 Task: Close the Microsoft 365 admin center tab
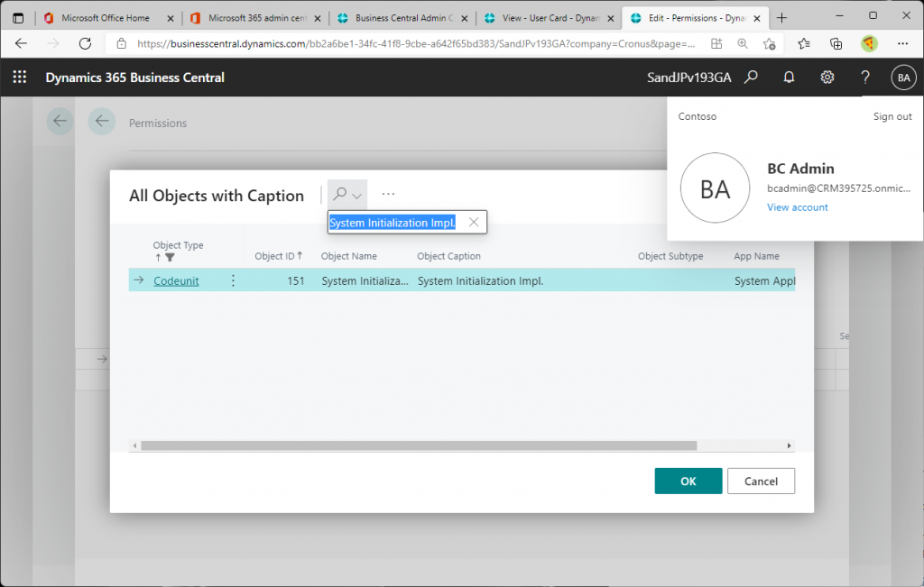click(318, 18)
